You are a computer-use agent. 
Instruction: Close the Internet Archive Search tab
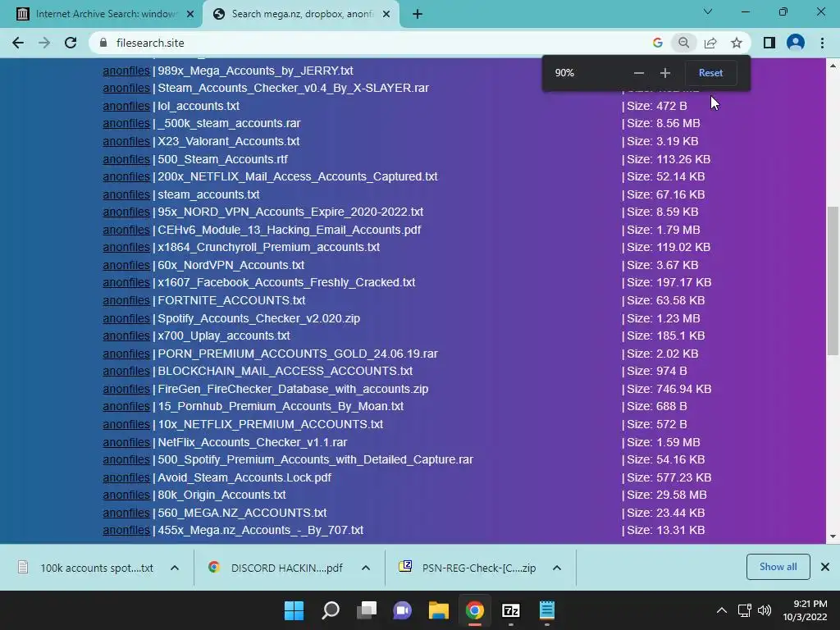click(190, 14)
